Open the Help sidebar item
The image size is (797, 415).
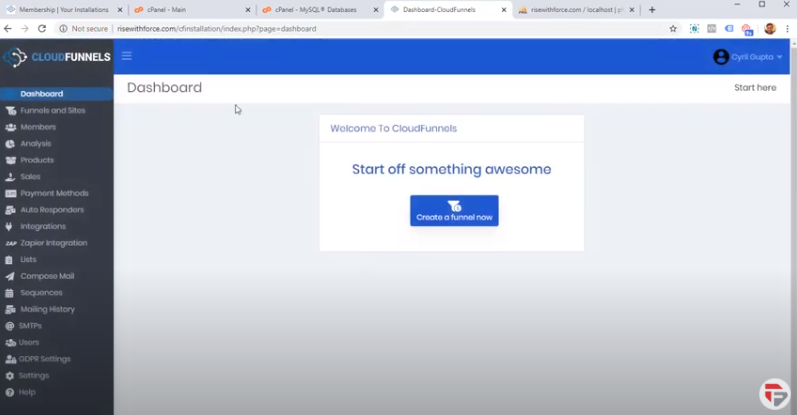pyautogui.click(x=27, y=392)
